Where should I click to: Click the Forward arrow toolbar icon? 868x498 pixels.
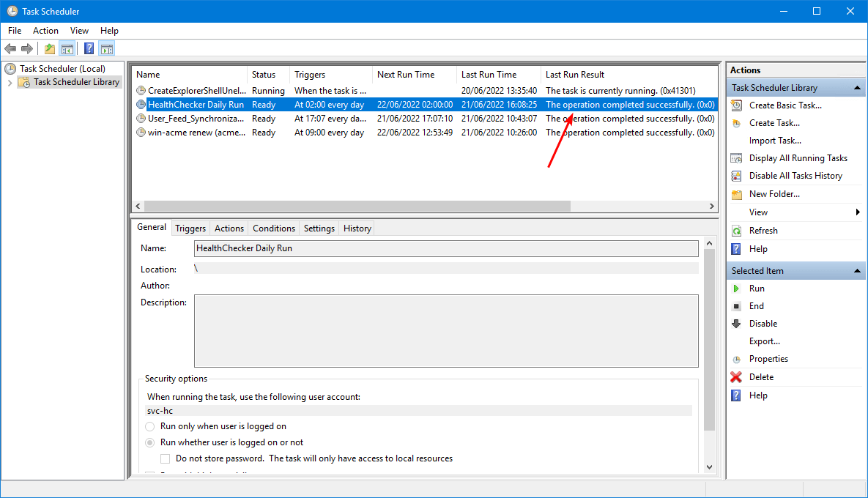coord(26,48)
